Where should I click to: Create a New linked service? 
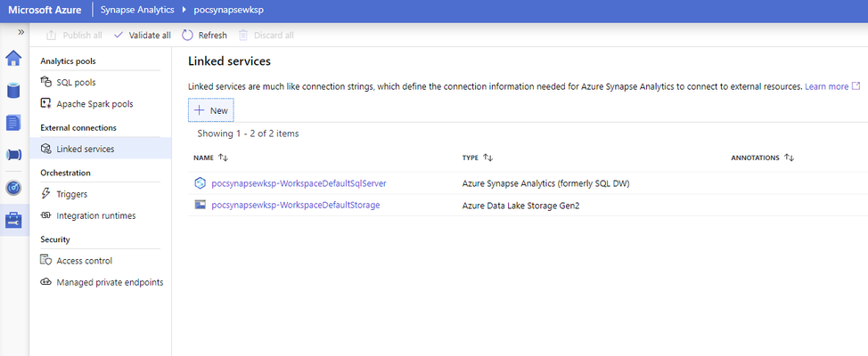coord(211,110)
